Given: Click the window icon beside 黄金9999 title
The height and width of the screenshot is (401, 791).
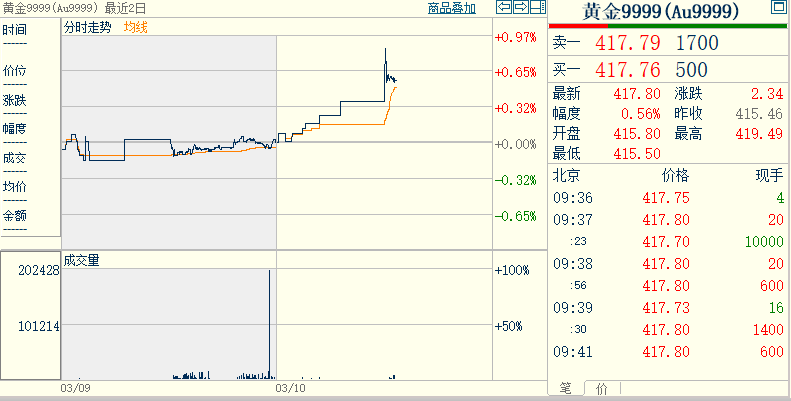Looking at the screenshot, I should pyautogui.click(x=779, y=7).
